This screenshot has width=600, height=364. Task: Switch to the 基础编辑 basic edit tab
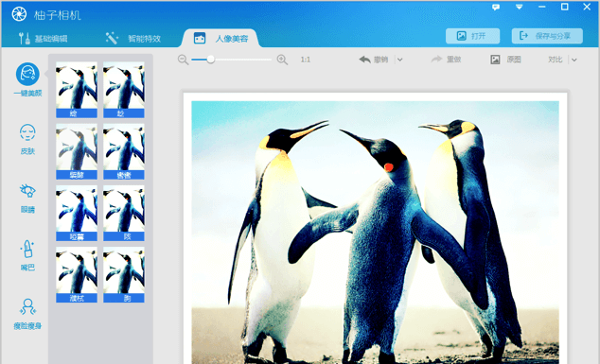coord(44,38)
